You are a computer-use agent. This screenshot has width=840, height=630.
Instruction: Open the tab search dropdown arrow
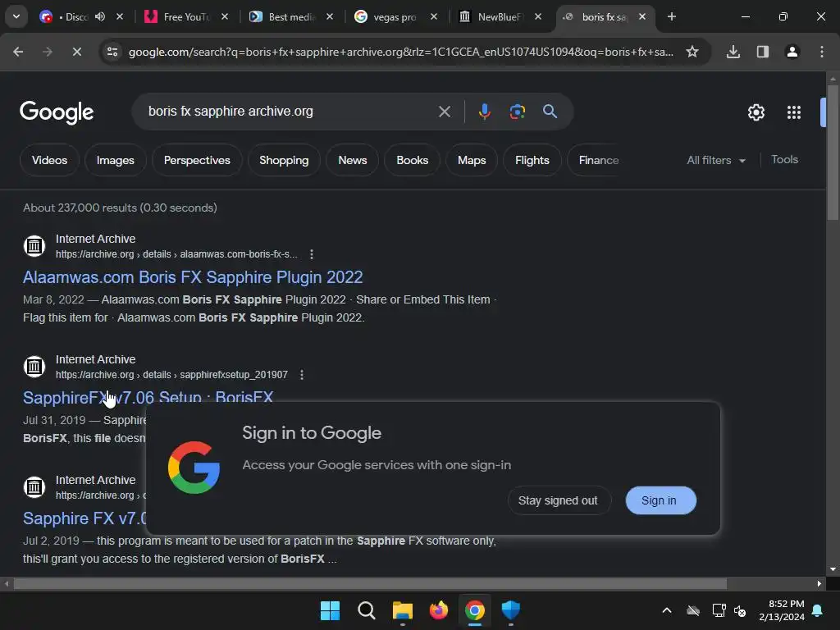tap(16, 16)
